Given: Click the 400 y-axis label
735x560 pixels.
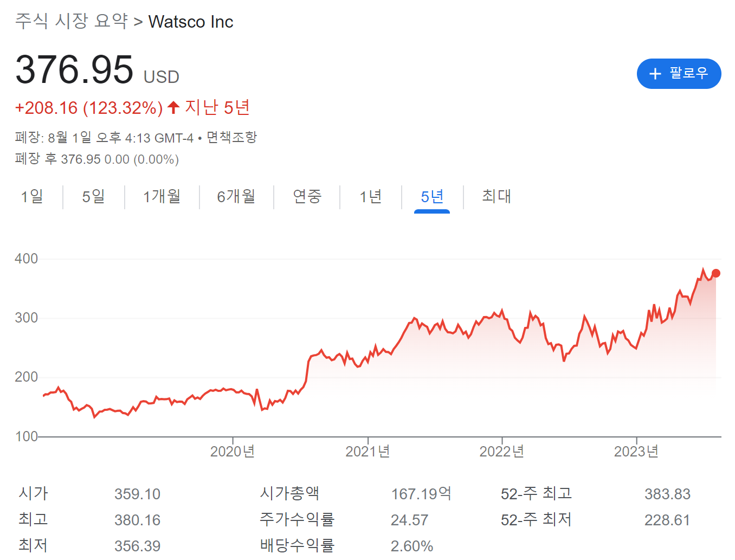Looking at the screenshot, I should coord(26,259).
